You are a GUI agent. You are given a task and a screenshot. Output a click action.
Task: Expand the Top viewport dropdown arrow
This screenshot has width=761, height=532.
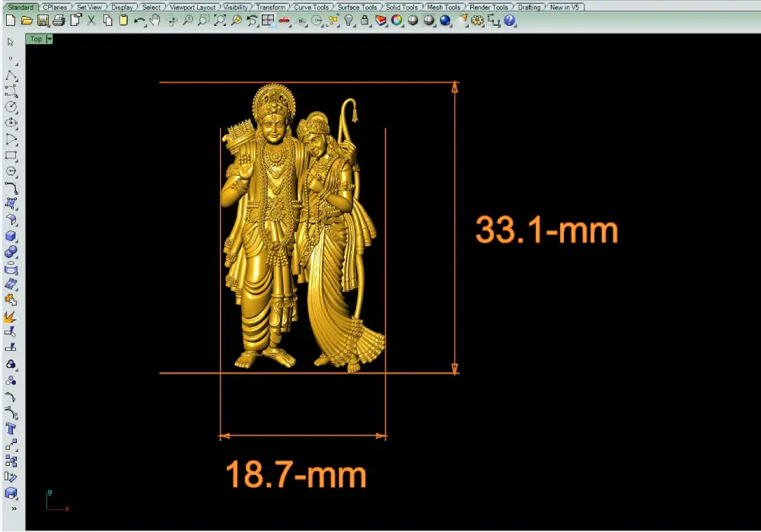point(49,39)
